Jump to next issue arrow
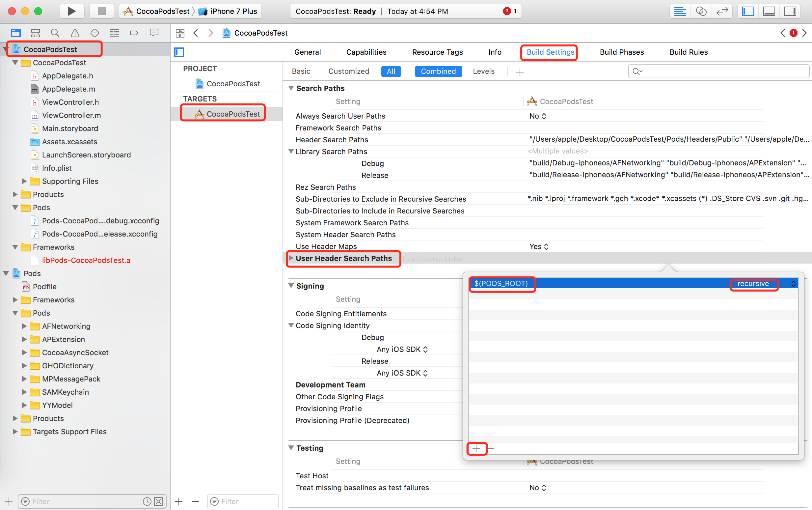The width and height of the screenshot is (812, 510). (x=804, y=33)
